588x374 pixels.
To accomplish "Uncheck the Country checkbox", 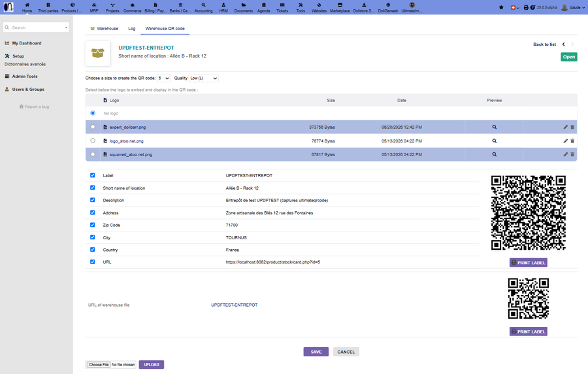I will click(93, 250).
